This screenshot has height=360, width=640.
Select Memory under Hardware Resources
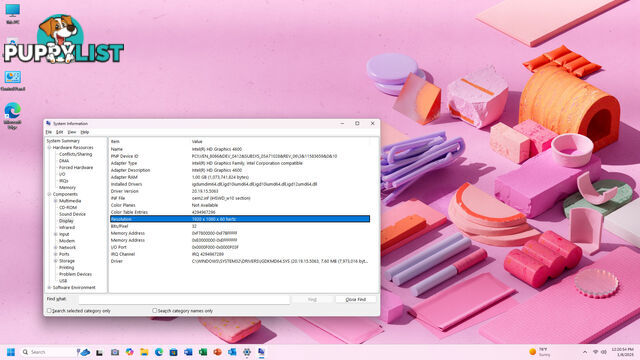pos(67,187)
